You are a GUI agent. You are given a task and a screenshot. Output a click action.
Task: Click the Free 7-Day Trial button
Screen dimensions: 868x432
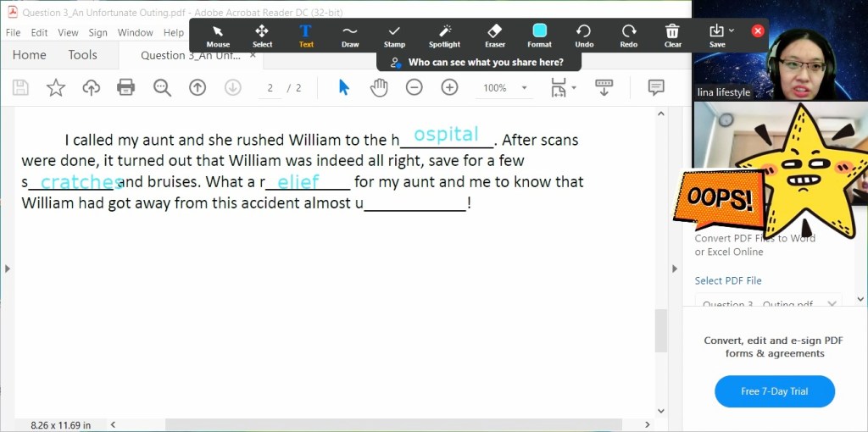[774, 391]
